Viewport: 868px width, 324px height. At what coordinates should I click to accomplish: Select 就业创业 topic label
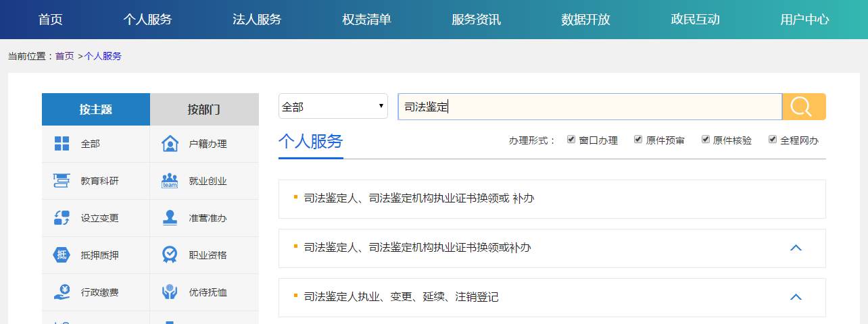pos(208,181)
